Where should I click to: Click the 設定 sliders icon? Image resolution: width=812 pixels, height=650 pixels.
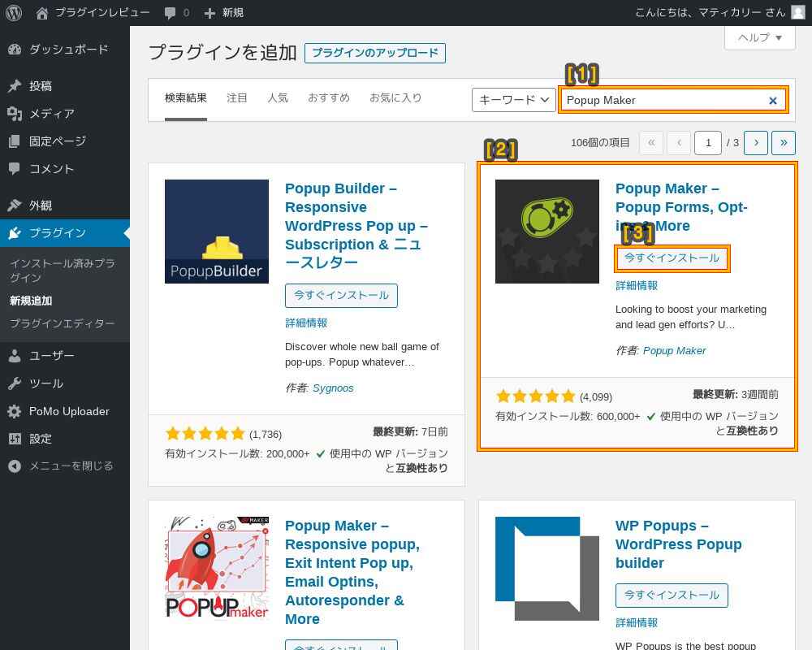[15, 439]
